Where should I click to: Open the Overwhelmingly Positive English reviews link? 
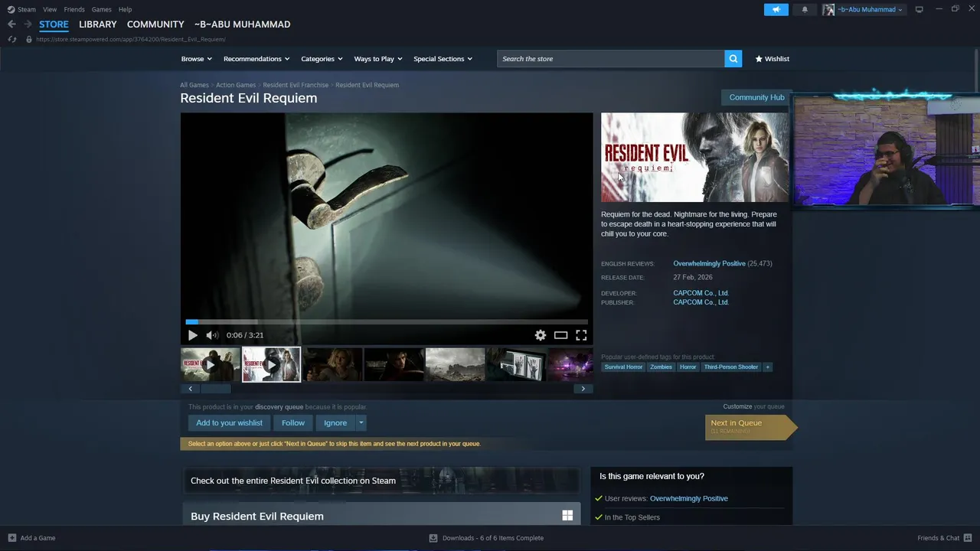(x=709, y=263)
